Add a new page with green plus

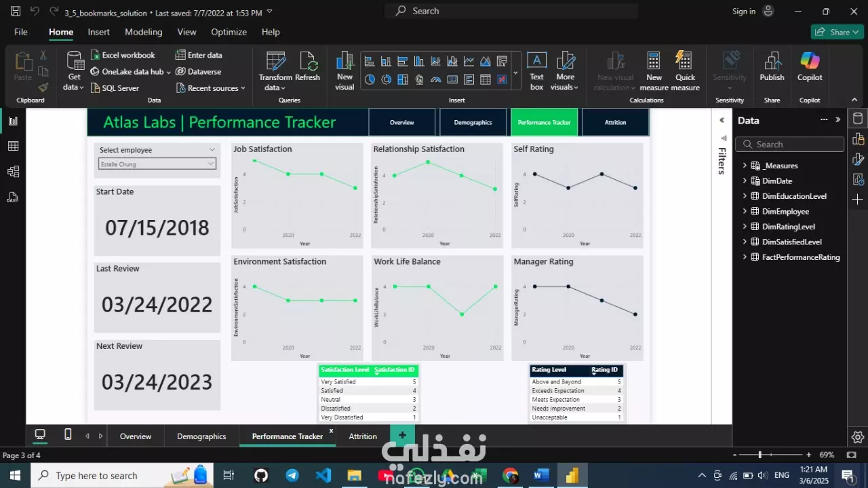point(402,435)
